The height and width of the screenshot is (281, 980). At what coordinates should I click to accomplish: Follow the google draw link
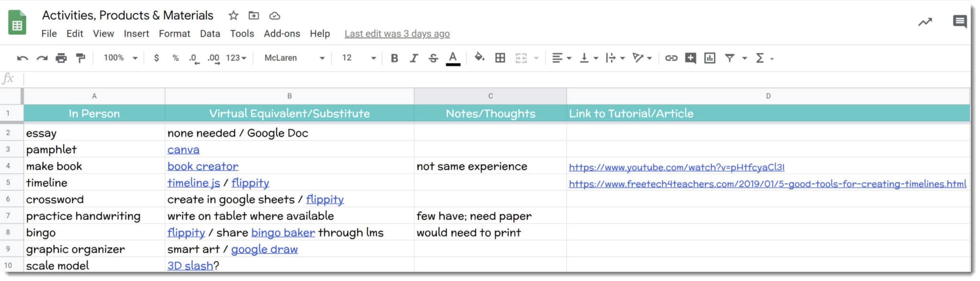264,249
